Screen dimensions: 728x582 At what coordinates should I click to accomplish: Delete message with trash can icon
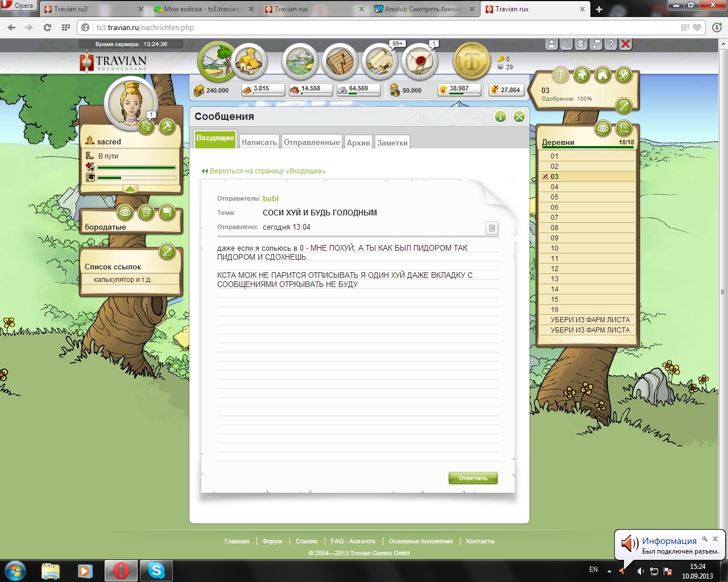tap(492, 228)
